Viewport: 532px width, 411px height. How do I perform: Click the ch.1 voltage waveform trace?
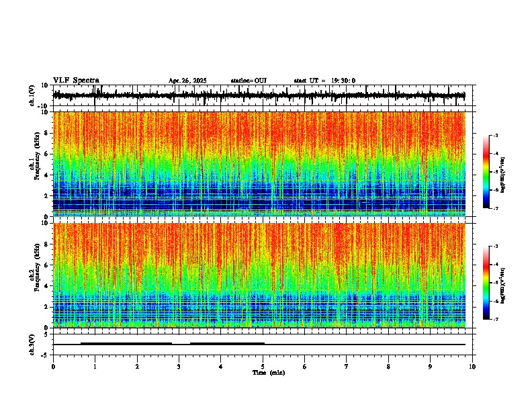259,95
